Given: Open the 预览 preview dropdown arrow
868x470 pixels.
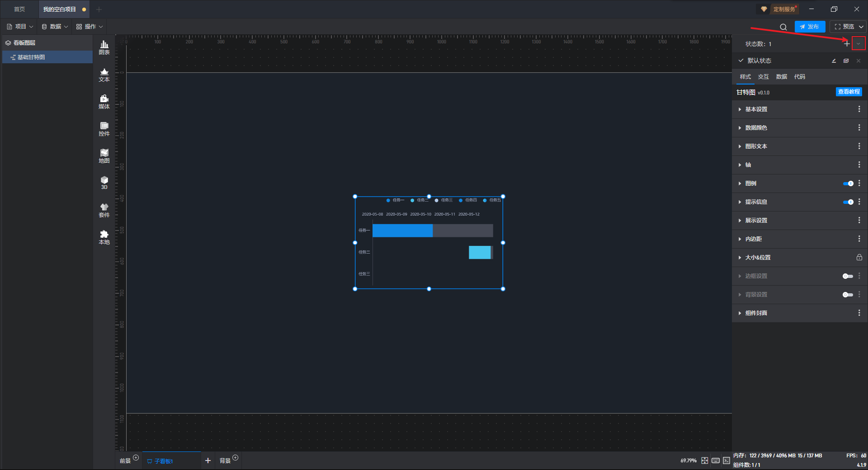Looking at the screenshot, I should point(861,27).
